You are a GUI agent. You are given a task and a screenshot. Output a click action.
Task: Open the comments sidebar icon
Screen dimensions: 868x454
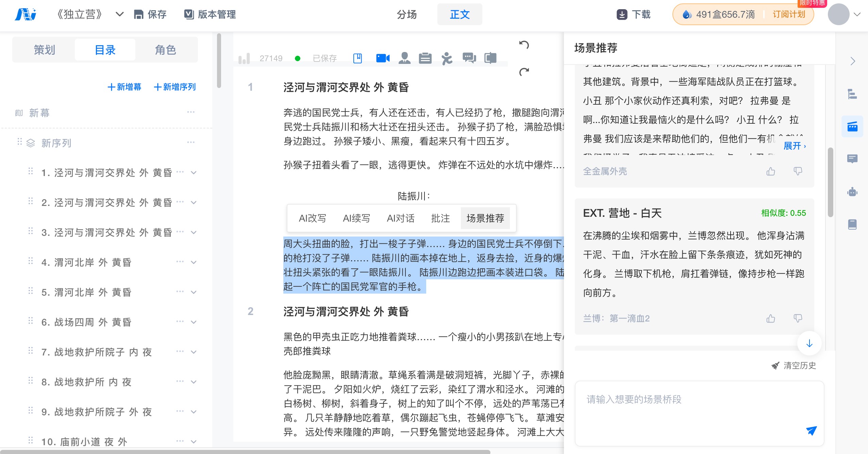point(852,159)
